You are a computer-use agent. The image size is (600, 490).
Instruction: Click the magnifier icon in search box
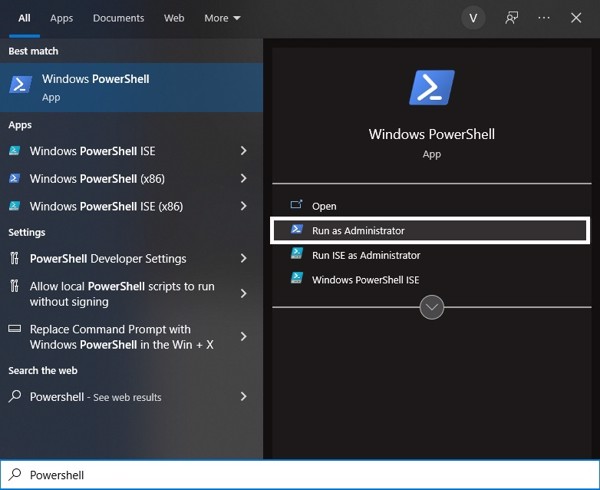(15, 474)
